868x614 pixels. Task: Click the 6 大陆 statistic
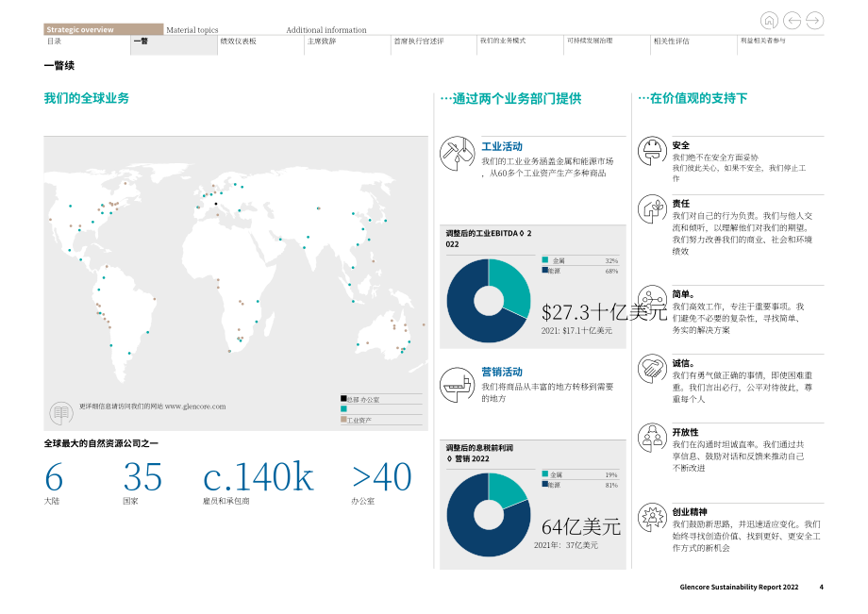(x=54, y=482)
